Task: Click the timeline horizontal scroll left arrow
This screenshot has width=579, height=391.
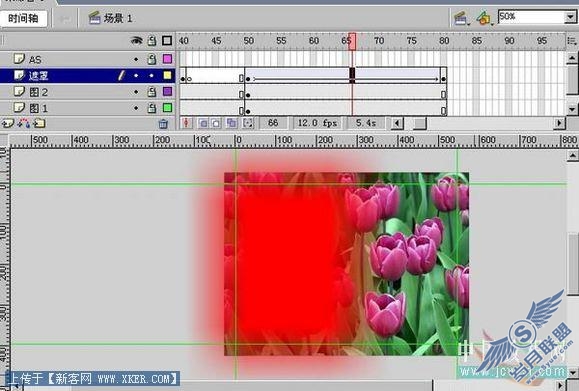Action: pyautogui.click(x=397, y=123)
